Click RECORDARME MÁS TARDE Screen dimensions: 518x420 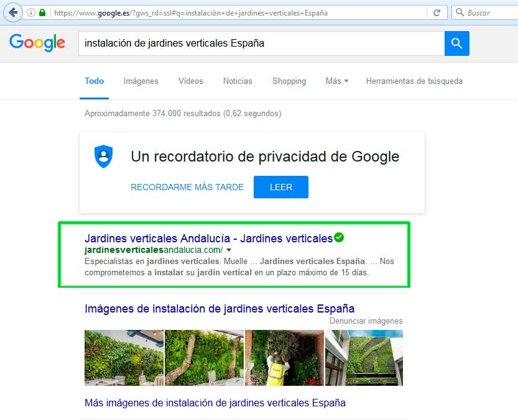pyautogui.click(x=187, y=187)
